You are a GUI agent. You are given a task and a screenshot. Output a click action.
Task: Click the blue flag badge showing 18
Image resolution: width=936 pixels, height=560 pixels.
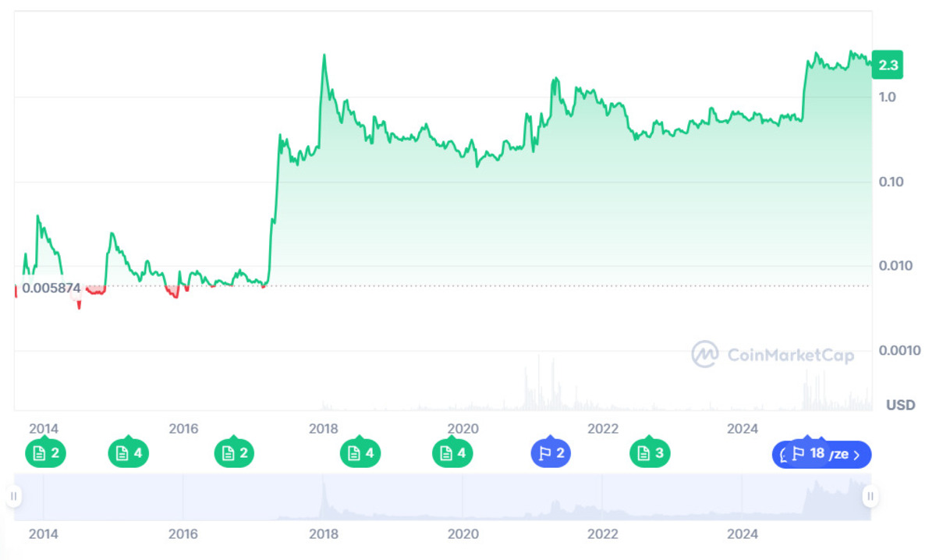tap(809, 454)
